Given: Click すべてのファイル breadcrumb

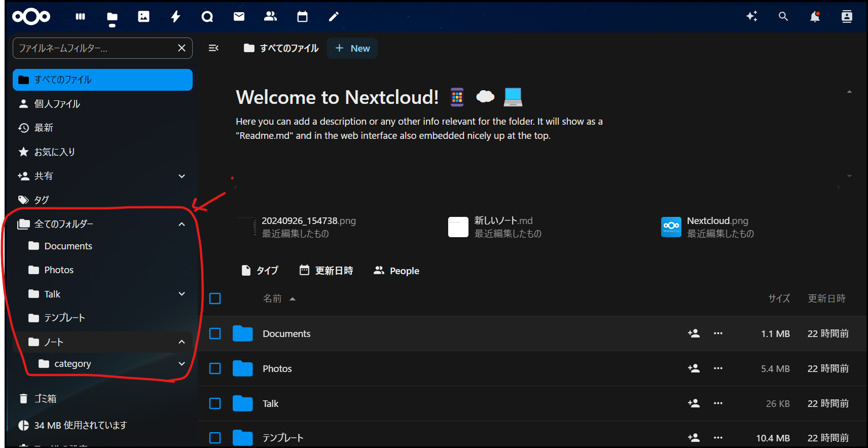Looking at the screenshot, I should 281,48.
